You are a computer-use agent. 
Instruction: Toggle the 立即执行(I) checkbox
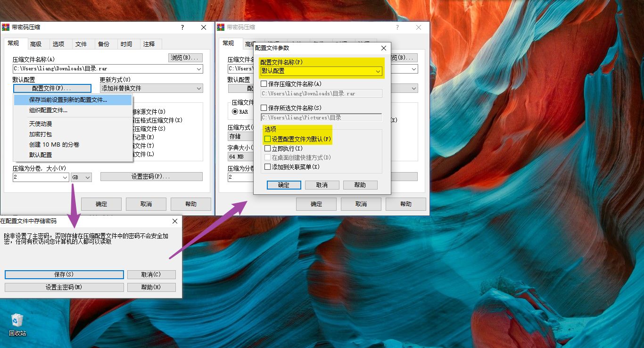point(268,149)
